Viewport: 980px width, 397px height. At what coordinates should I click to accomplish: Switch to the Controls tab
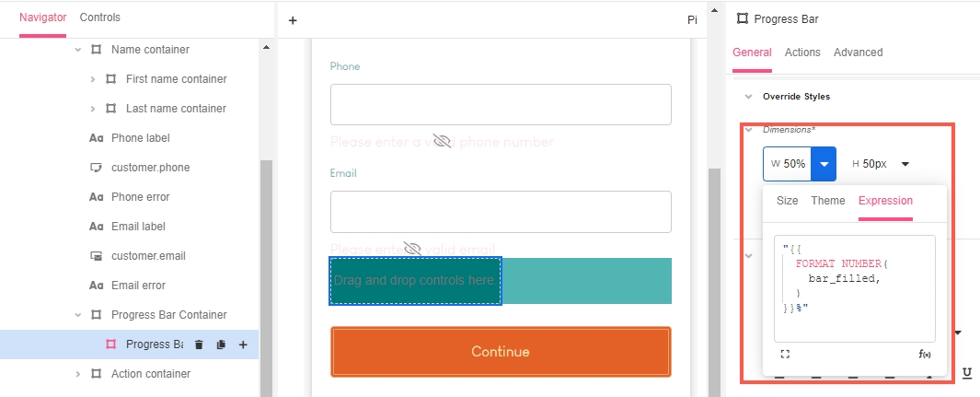click(100, 18)
